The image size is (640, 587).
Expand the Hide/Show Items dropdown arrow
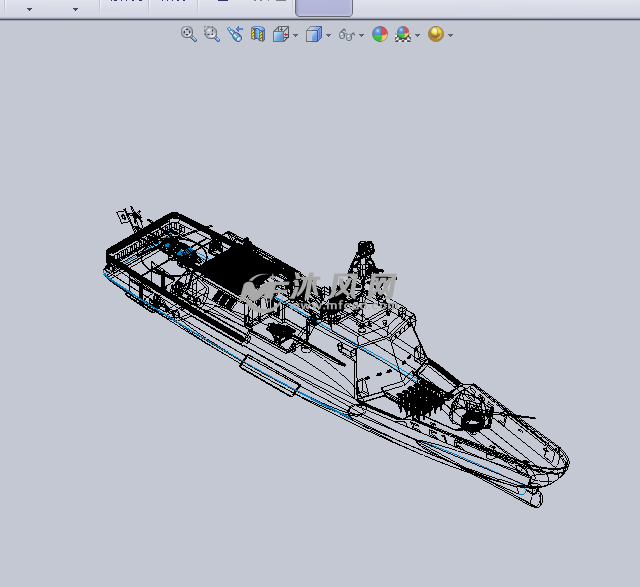pyautogui.click(x=361, y=36)
